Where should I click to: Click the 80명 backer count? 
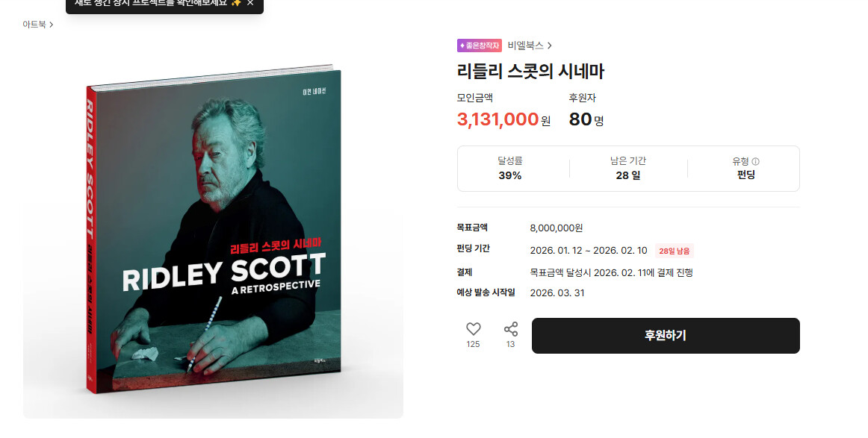586,119
